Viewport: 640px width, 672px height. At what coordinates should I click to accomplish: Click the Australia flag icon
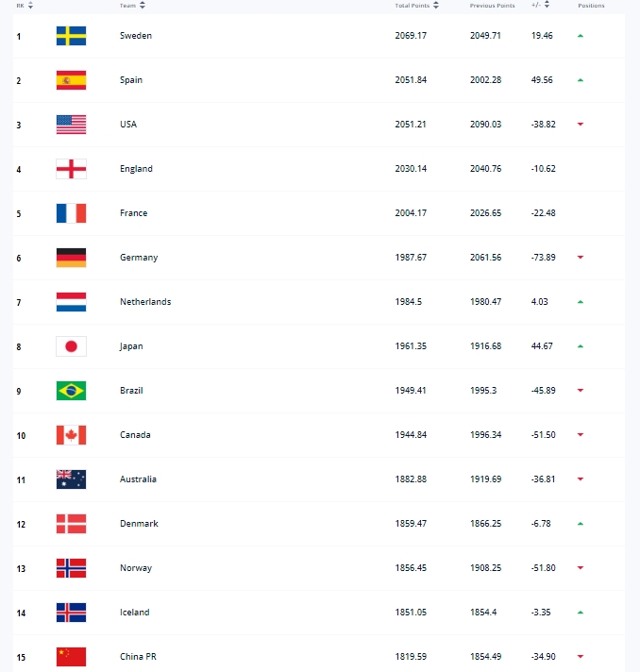click(71, 479)
